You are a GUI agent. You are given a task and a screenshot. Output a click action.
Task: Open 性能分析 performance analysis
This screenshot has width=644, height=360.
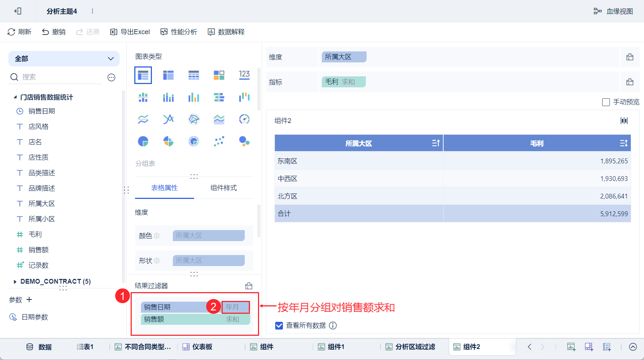coord(179,32)
